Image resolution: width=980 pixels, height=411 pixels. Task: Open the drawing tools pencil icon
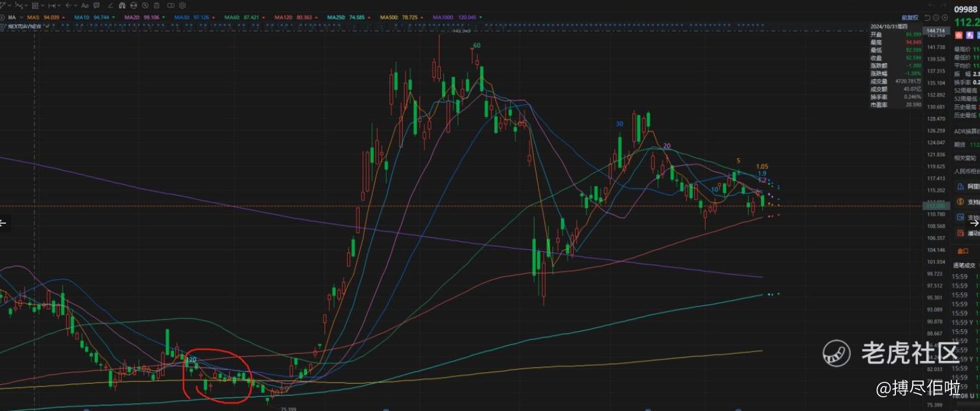coord(3,5)
